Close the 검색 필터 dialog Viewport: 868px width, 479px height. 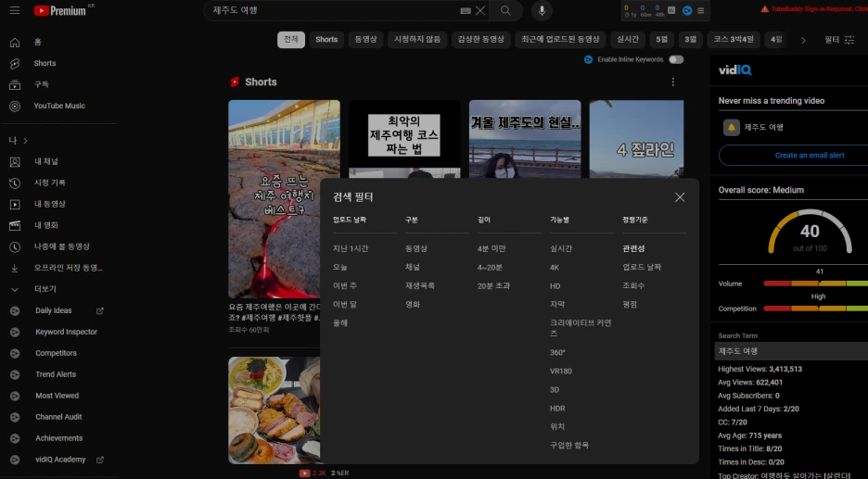pyautogui.click(x=680, y=197)
